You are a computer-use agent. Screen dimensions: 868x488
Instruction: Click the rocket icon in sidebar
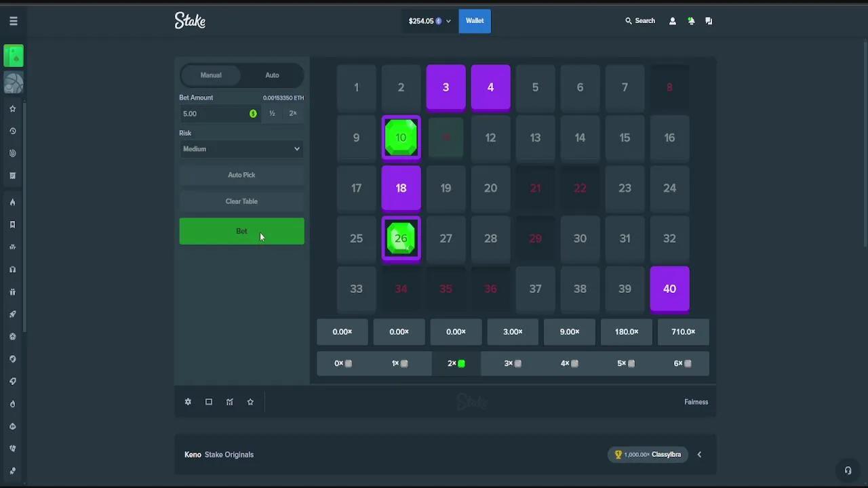[x=12, y=314]
